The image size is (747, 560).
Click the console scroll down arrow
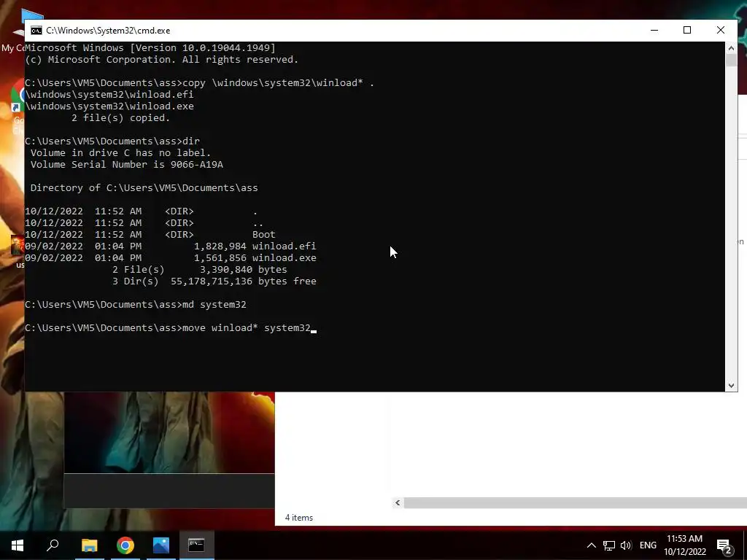[731, 386]
